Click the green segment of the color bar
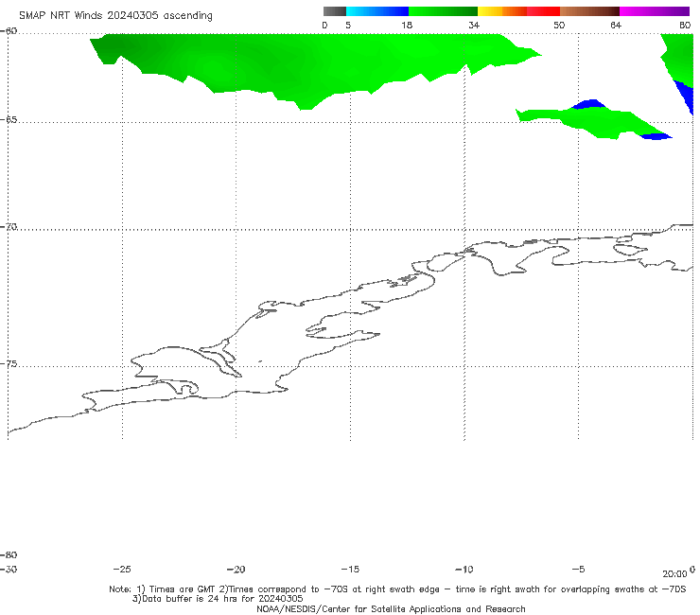 (x=443, y=11)
